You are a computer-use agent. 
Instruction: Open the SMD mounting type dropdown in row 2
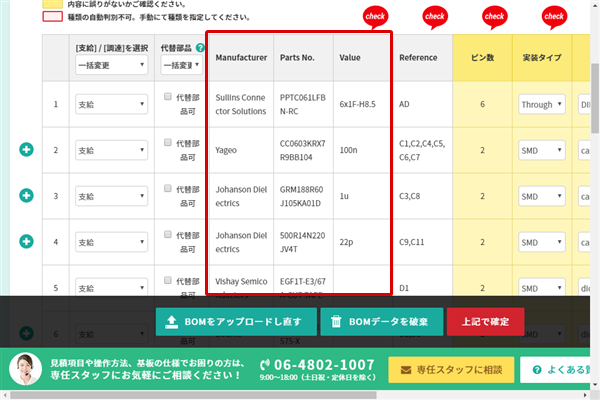tap(541, 150)
